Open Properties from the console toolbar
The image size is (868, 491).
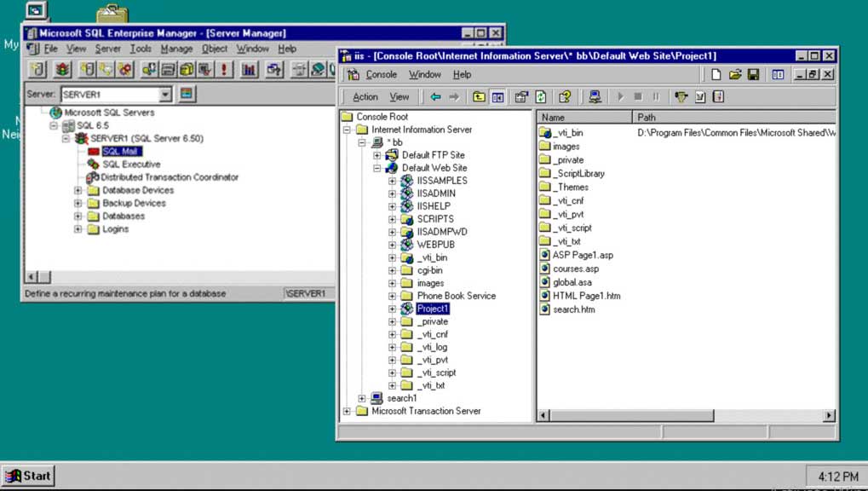point(521,96)
